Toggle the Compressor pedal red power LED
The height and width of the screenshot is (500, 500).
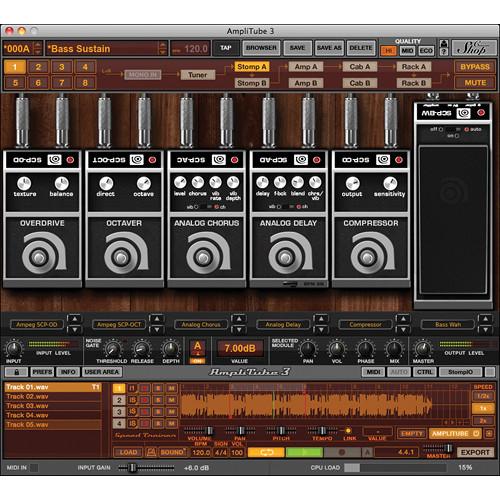click(399, 160)
